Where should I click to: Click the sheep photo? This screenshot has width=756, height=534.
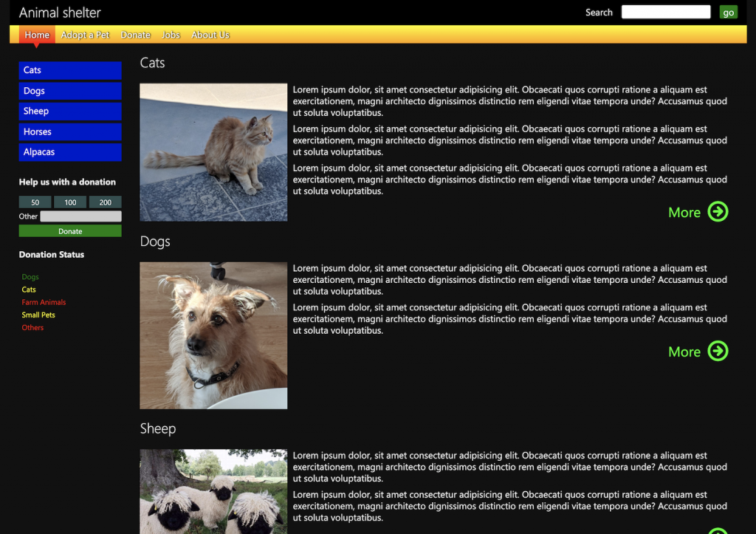pos(213,492)
